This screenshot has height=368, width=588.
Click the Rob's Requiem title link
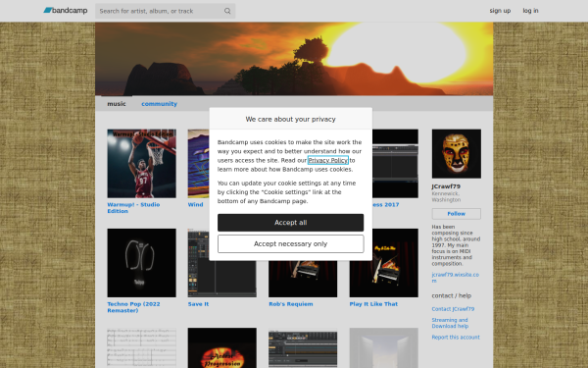(291, 304)
